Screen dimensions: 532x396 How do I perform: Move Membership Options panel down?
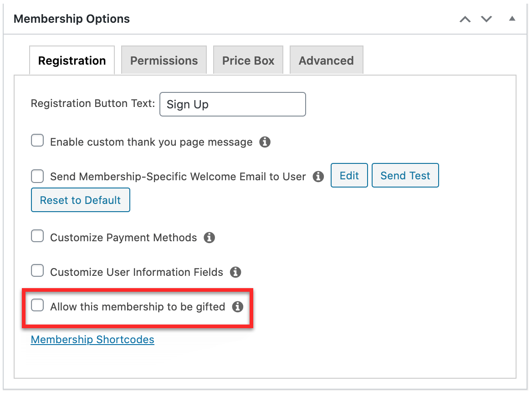pyautogui.click(x=486, y=19)
